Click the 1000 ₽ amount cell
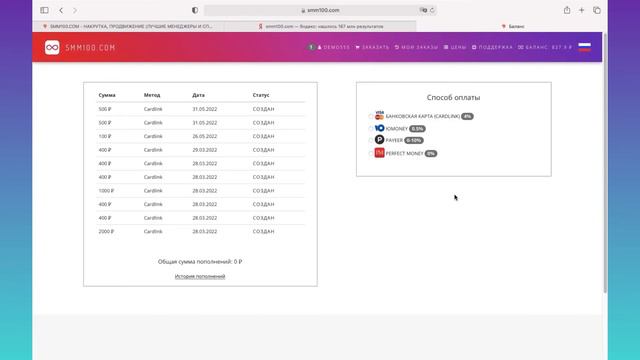The height and width of the screenshot is (360, 640). click(x=106, y=191)
